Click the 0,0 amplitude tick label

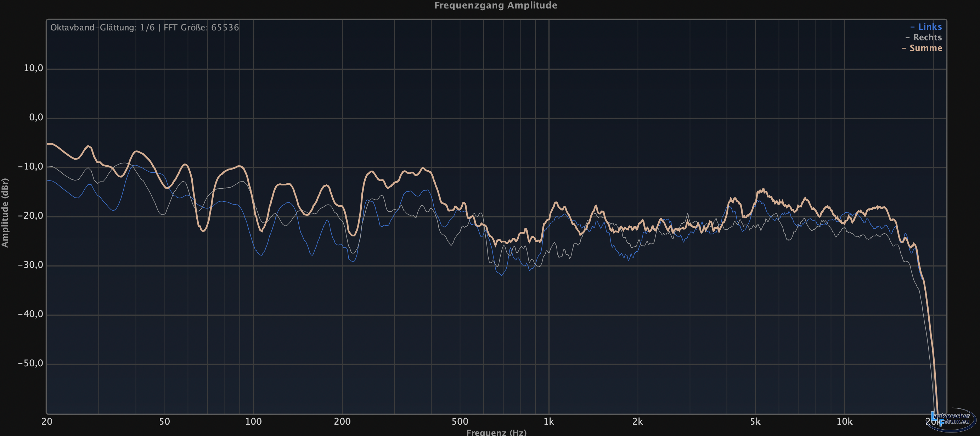[x=36, y=117]
